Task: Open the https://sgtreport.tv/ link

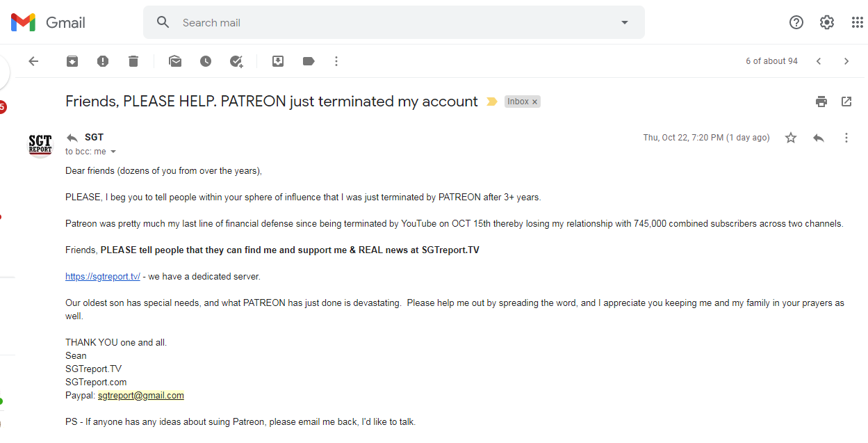Action: pyautogui.click(x=103, y=276)
